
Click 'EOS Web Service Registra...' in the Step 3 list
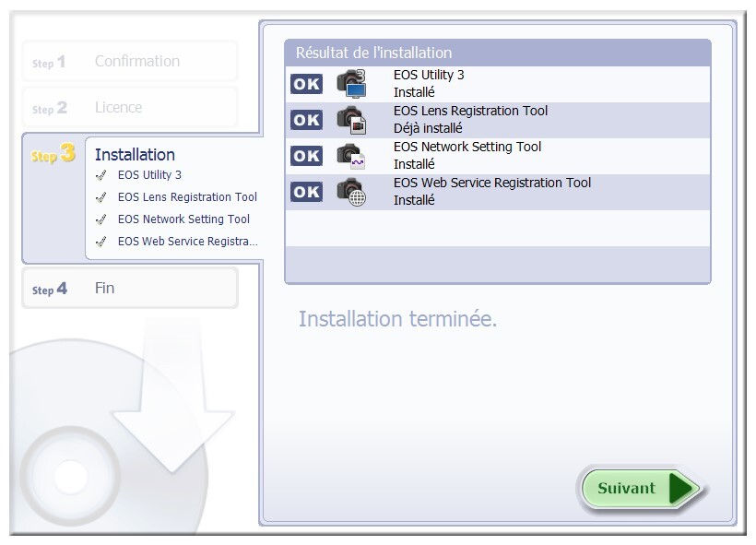click(x=187, y=242)
